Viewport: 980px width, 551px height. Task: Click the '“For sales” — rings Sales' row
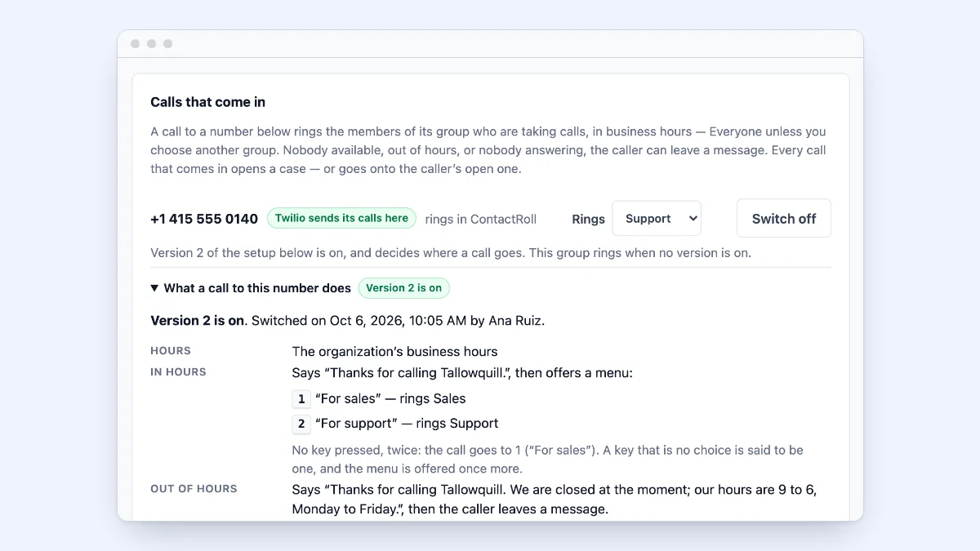[x=379, y=399]
